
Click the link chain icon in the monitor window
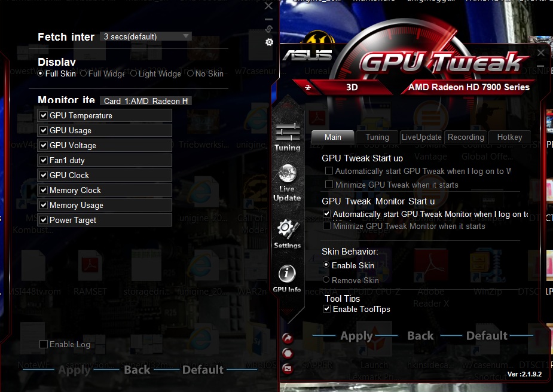269,29
